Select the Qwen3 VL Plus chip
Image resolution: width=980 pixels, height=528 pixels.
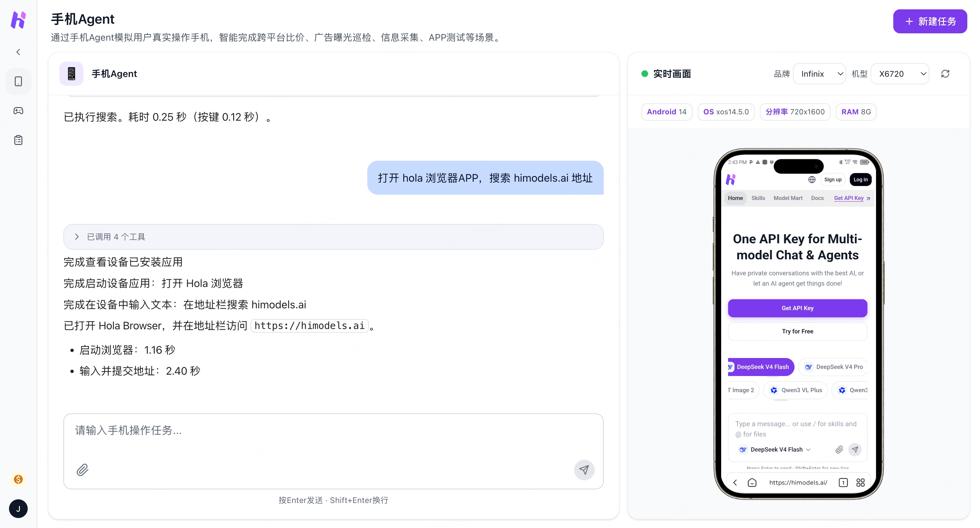[795, 390]
